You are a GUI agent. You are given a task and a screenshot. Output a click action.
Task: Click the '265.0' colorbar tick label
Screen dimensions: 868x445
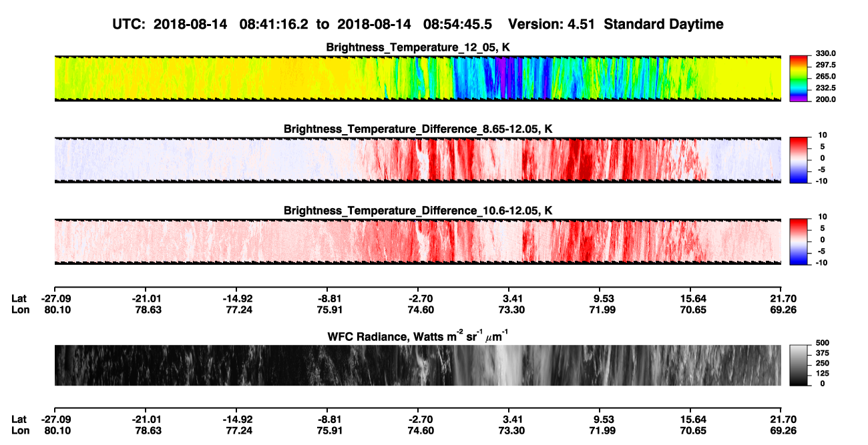point(827,77)
